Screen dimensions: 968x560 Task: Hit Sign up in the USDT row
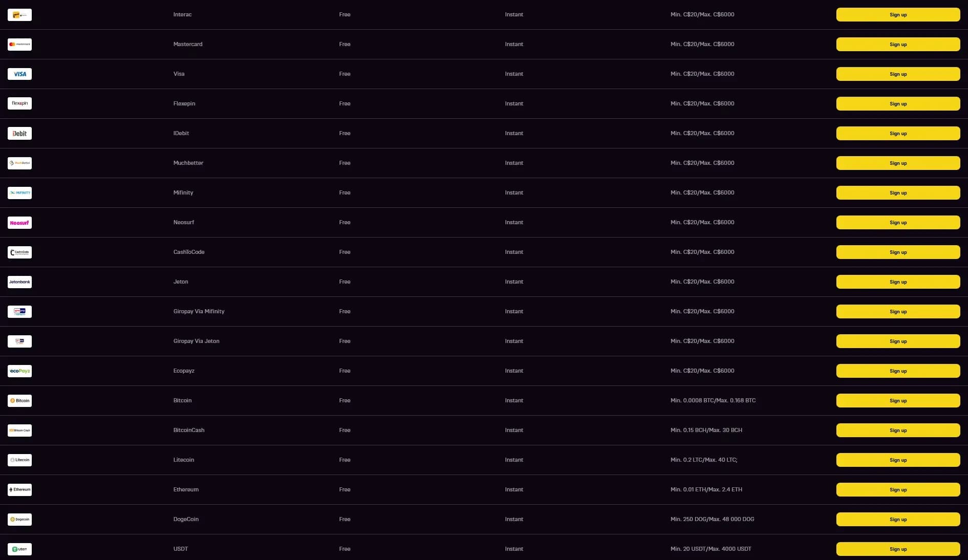(898, 549)
